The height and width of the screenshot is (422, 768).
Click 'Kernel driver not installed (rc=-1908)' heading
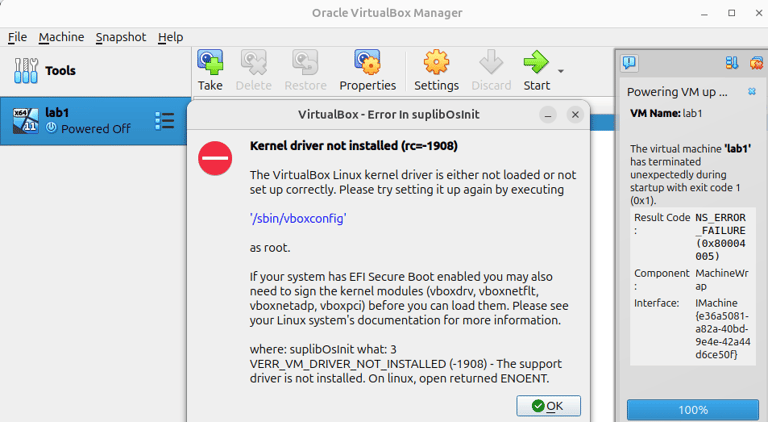pyautogui.click(x=354, y=146)
